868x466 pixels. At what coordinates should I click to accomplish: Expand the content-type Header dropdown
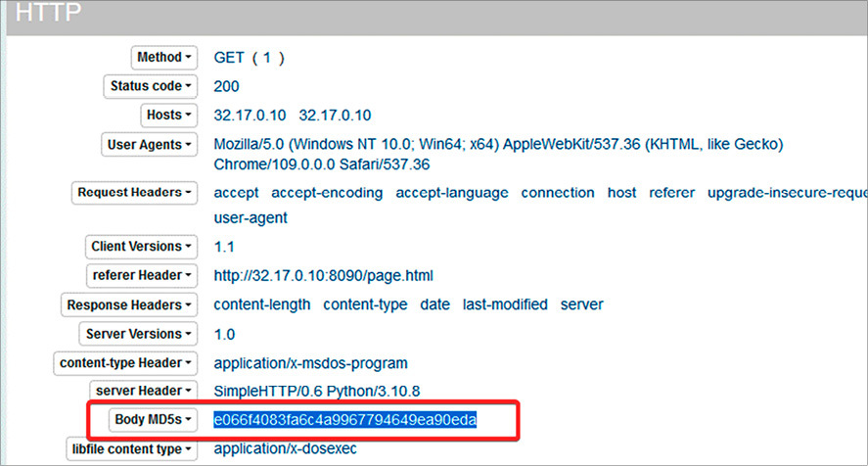click(x=123, y=363)
